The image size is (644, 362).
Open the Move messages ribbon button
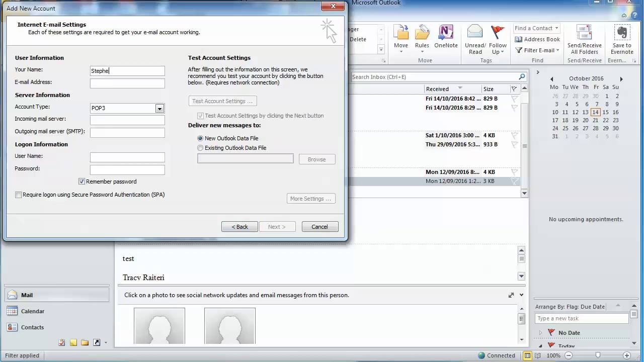pyautogui.click(x=401, y=39)
